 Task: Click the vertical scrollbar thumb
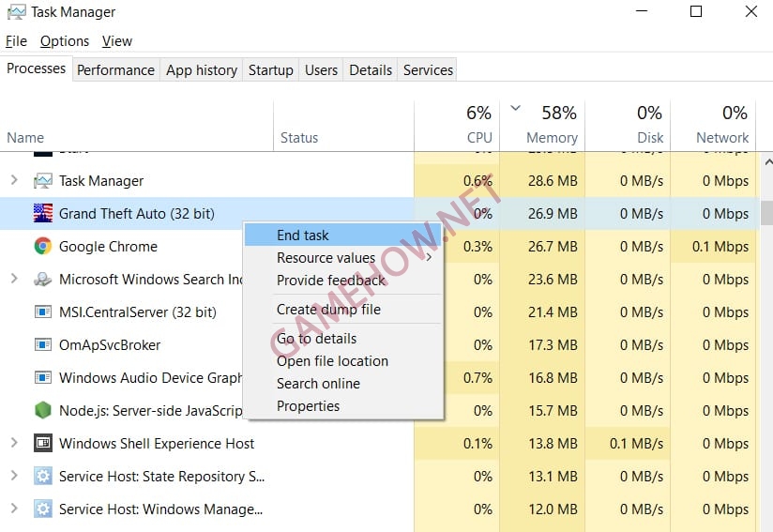765,213
